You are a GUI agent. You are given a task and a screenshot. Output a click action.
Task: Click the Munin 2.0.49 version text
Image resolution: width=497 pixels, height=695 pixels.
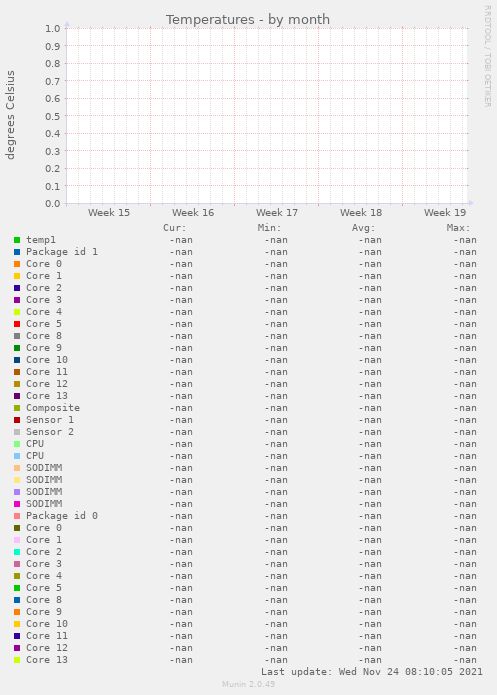click(x=248, y=684)
